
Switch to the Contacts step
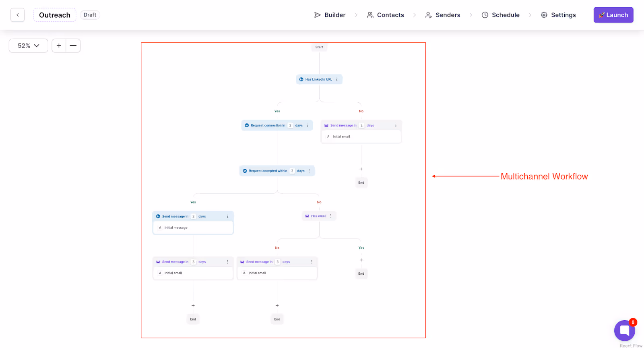385,15
